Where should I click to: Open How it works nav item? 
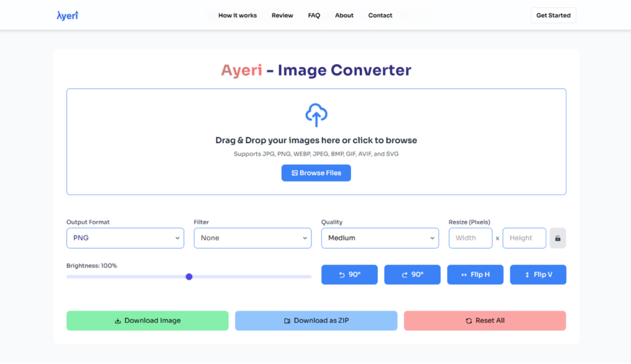point(237,15)
